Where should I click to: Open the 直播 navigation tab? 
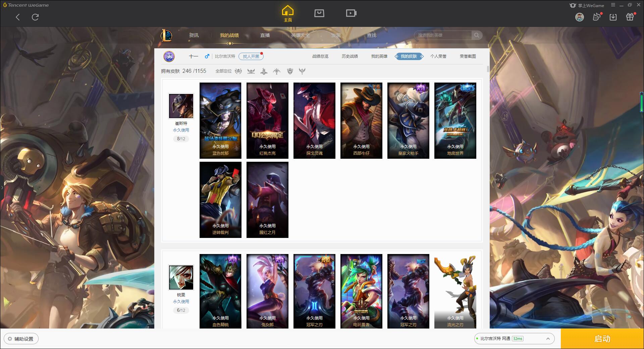coord(265,35)
